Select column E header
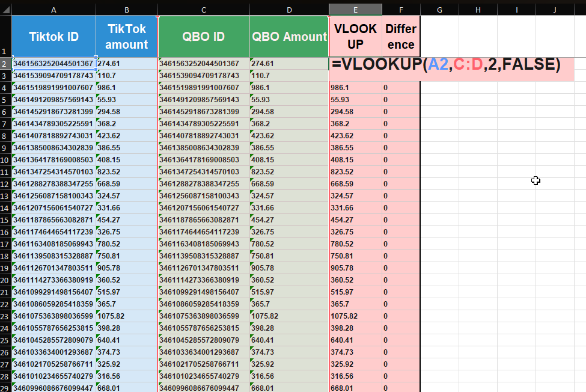The height and width of the screenshot is (392, 586). click(x=355, y=9)
